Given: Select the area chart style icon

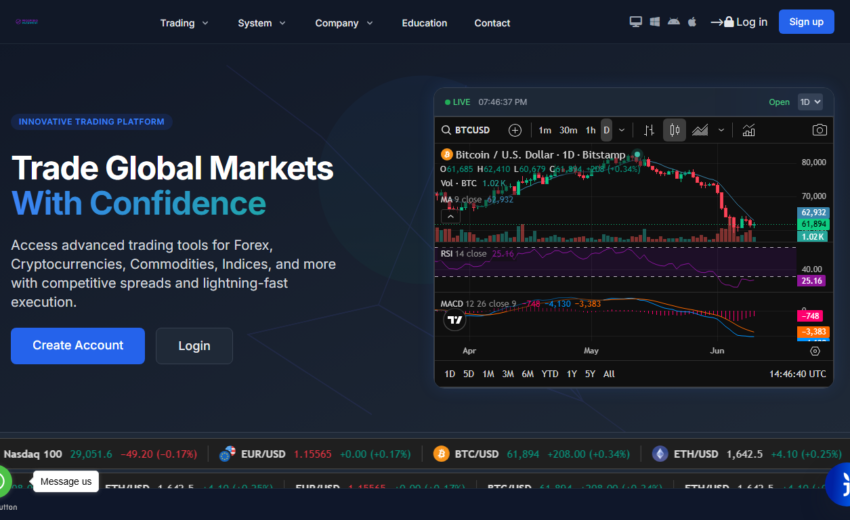Looking at the screenshot, I should [700, 130].
